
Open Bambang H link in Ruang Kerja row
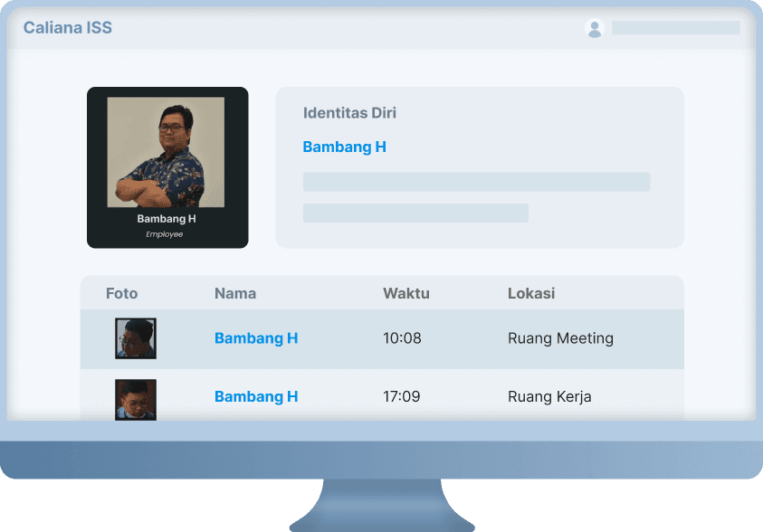point(256,396)
